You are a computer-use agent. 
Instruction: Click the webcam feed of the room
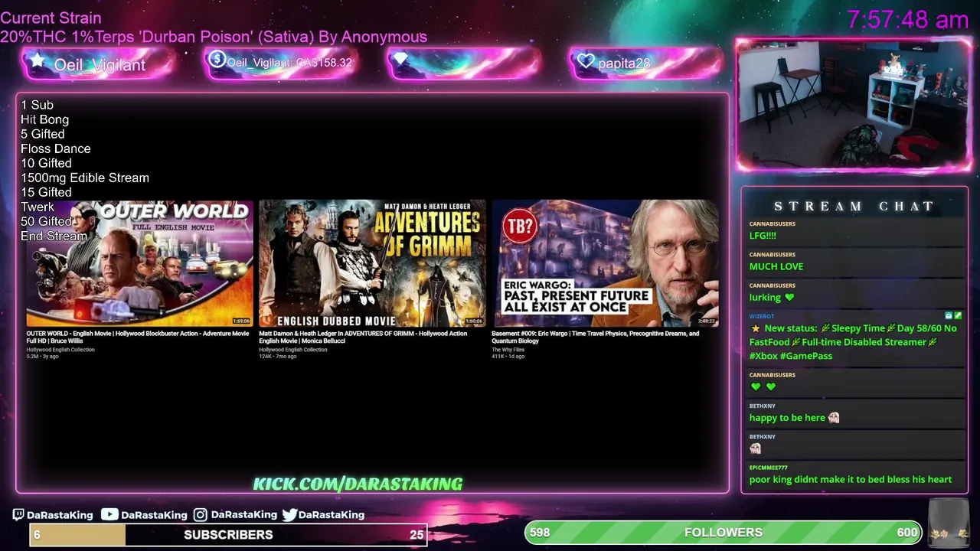(x=854, y=105)
